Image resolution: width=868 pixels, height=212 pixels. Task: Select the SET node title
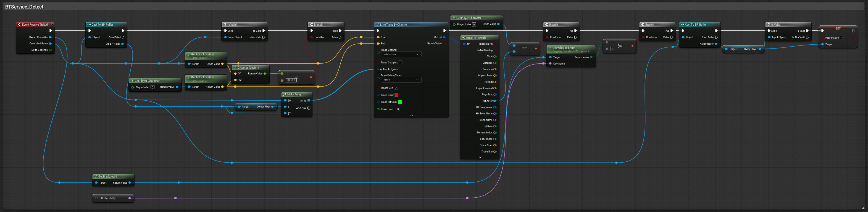point(838,29)
